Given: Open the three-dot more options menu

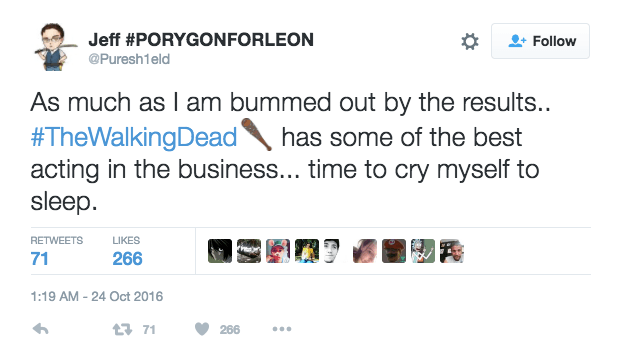Looking at the screenshot, I should click(282, 329).
